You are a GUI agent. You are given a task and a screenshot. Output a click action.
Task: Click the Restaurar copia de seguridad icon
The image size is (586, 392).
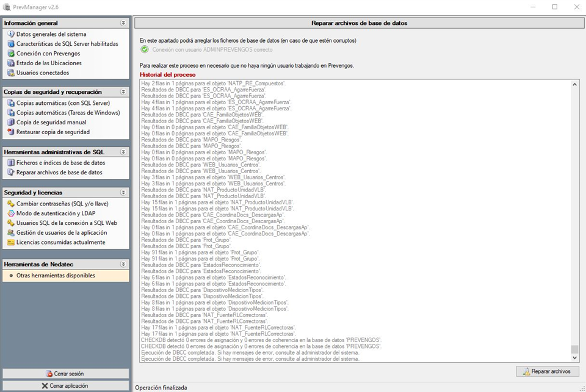tap(11, 132)
